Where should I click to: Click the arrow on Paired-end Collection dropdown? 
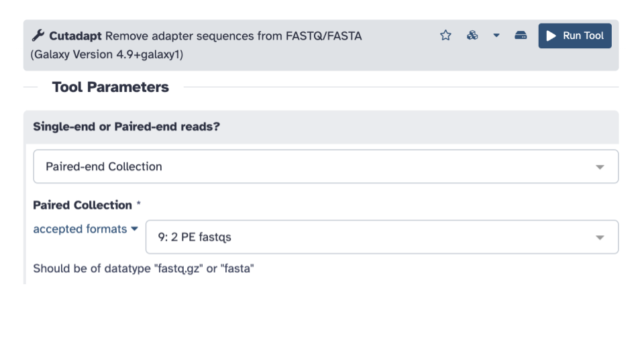click(600, 167)
